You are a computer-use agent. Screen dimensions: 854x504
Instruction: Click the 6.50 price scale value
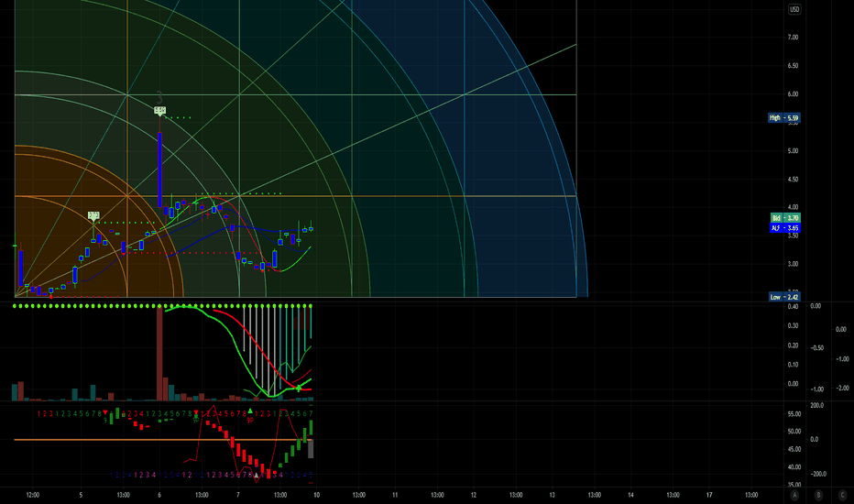(793, 65)
